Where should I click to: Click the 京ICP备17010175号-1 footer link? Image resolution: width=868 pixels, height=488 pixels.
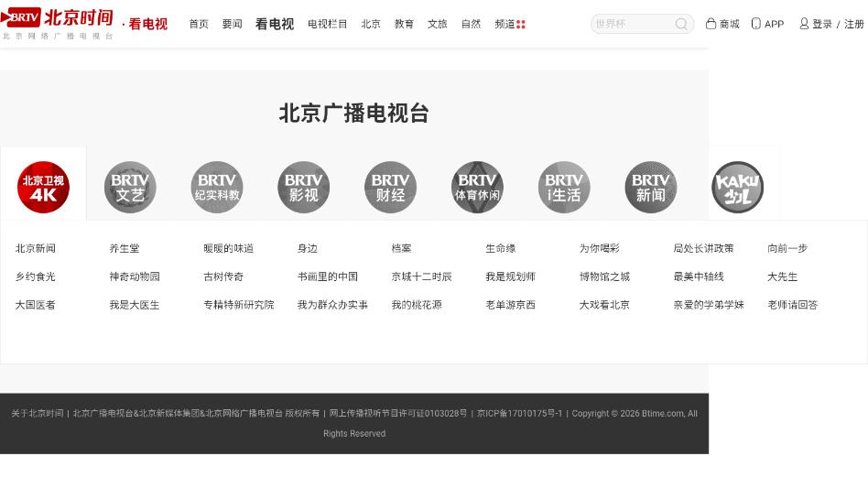(519, 413)
